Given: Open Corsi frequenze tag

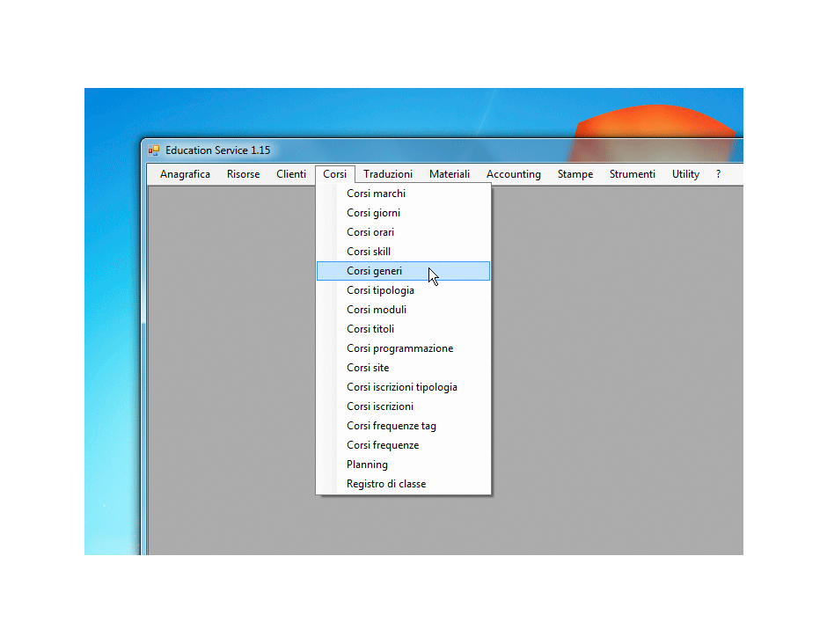Looking at the screenshot, I should coord(404,426).
